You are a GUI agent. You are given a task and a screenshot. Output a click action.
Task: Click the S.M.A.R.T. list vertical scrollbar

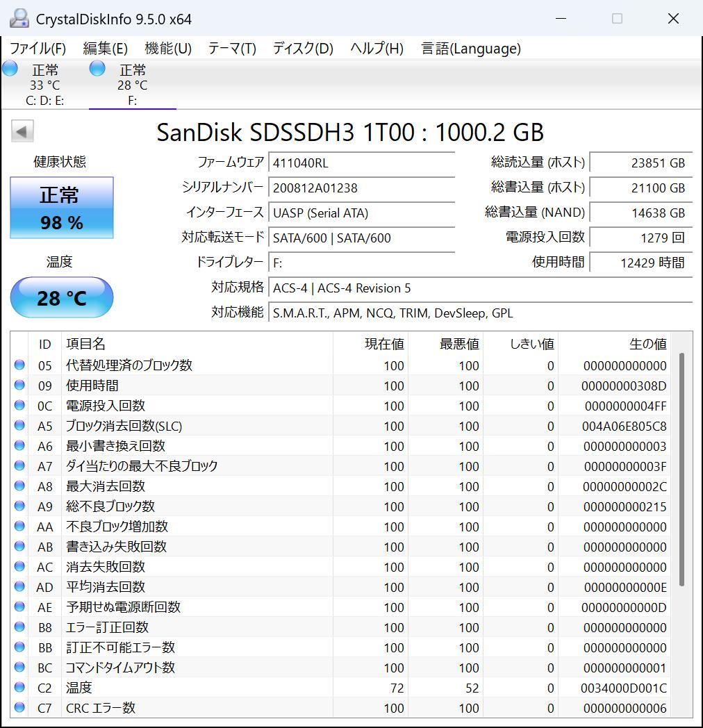pos(681,469)
